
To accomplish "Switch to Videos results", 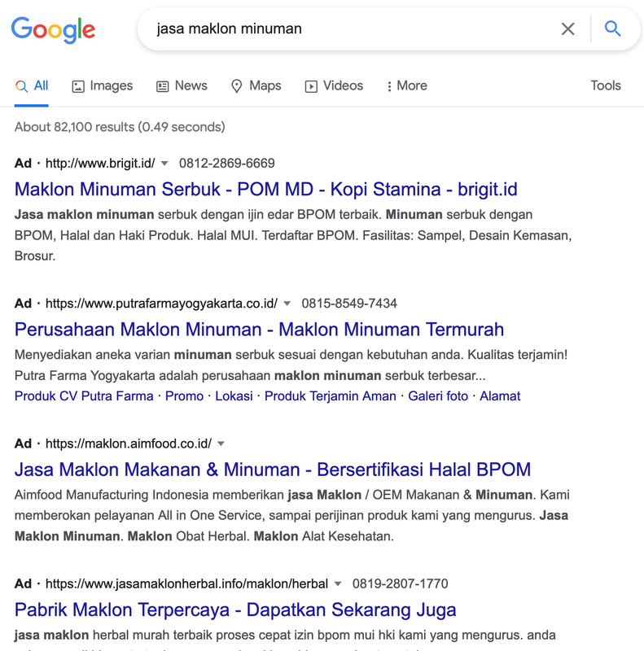I will [334, 85].
